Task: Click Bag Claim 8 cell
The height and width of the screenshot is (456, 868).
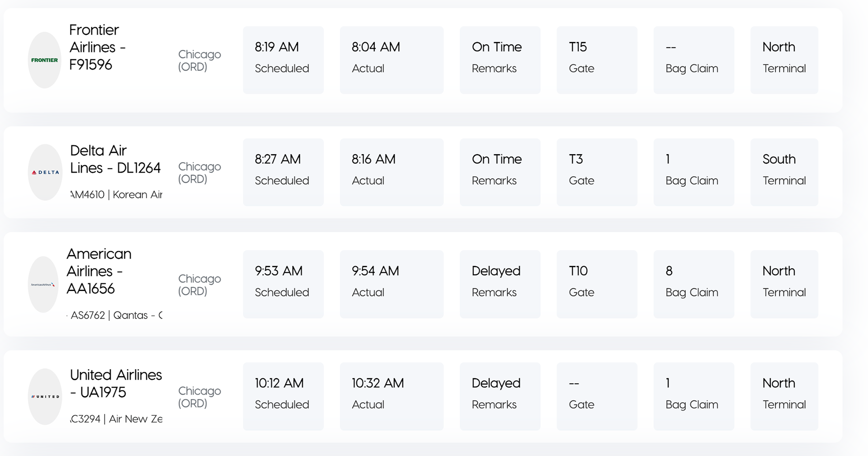Action: [x=694, y=284]
